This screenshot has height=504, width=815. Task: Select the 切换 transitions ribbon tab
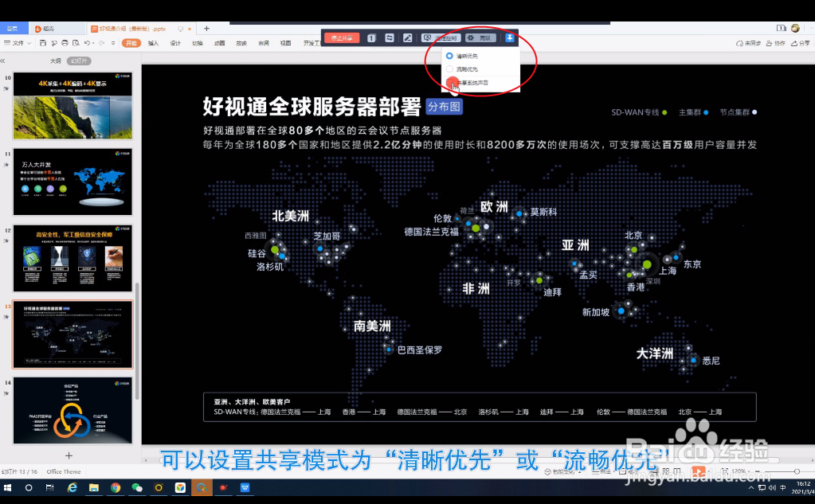198,43
